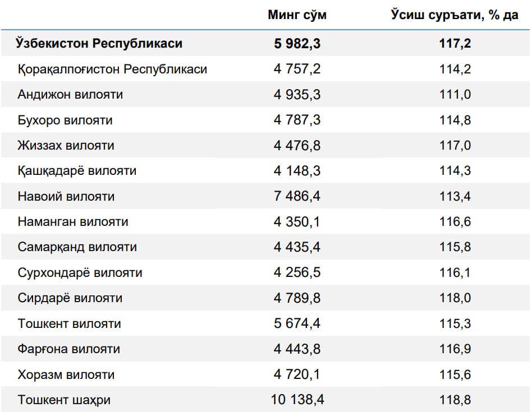Select the value 5 982,3
This screenshot has height=412, width=532.
297,43
